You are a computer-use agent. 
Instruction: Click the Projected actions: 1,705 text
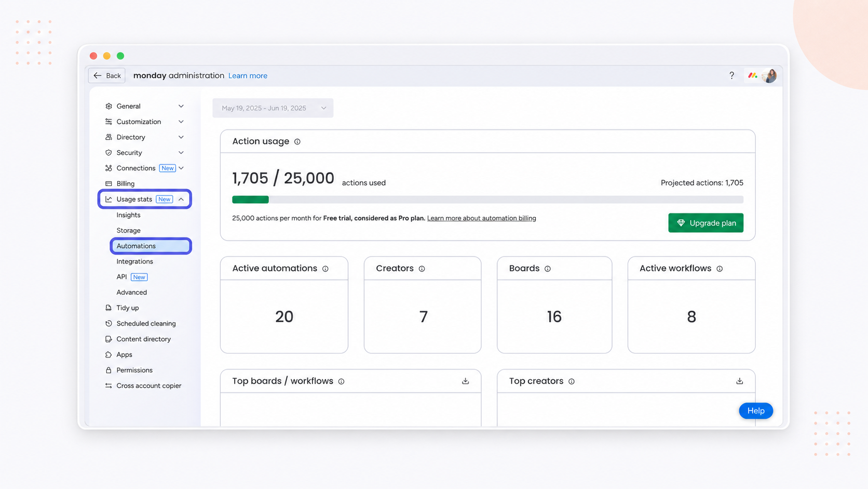702,183
